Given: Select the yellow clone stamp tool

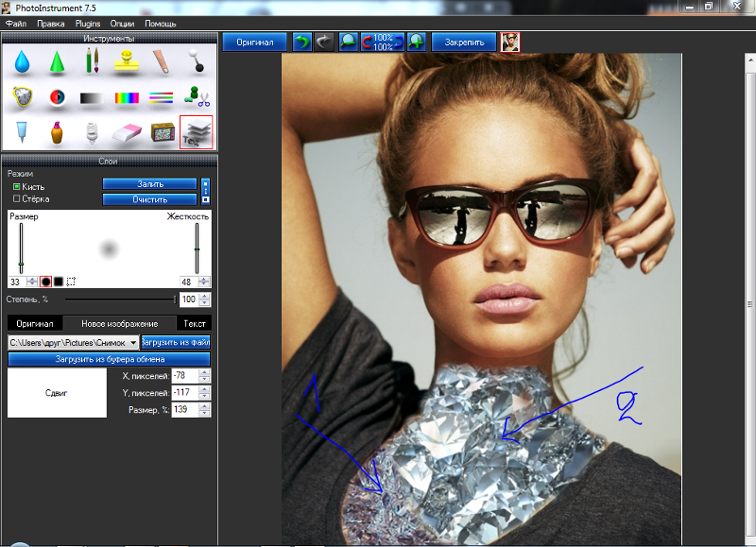Looking at the screenshot, I should pos(127,61).
